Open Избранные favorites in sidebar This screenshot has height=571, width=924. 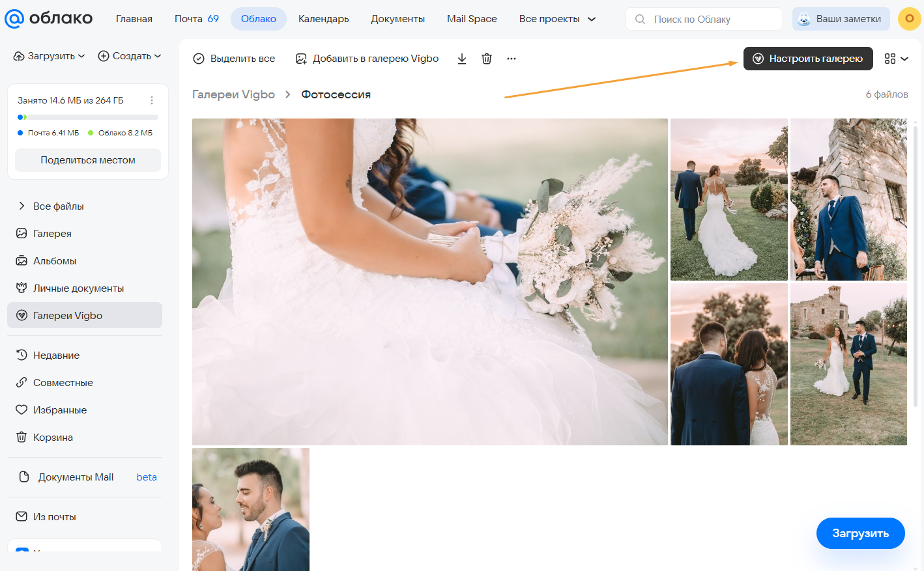tap(59, 410)
